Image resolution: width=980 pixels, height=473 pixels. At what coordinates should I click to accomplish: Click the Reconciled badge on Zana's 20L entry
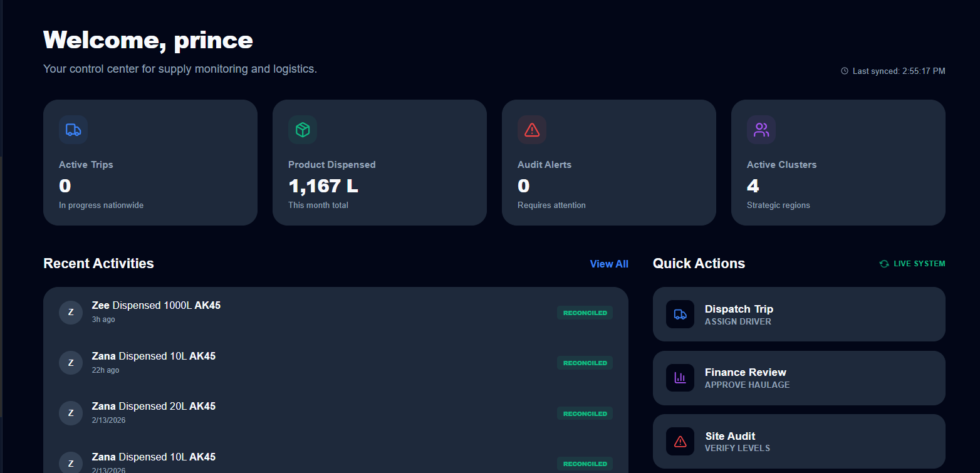(x=585, y=413)
